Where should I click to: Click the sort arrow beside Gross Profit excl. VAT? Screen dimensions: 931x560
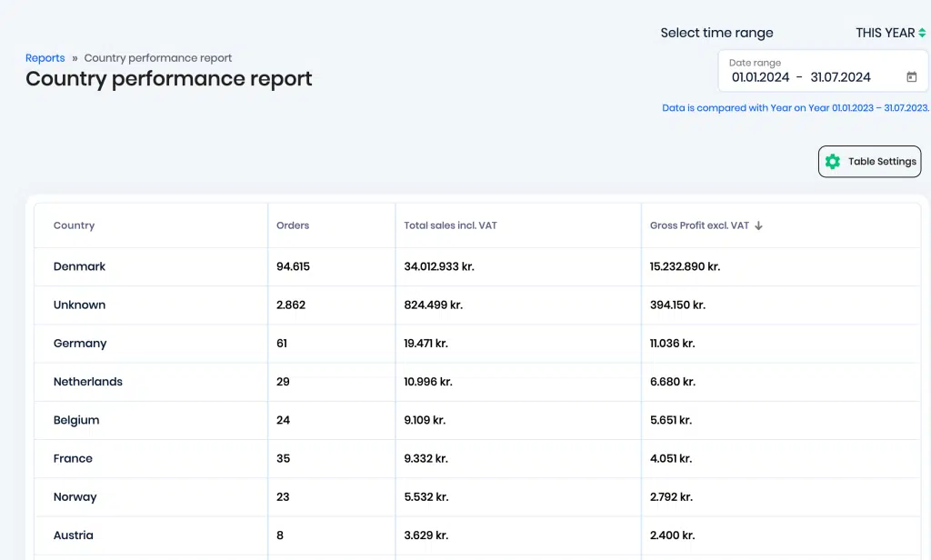click(x=758, y=225)
